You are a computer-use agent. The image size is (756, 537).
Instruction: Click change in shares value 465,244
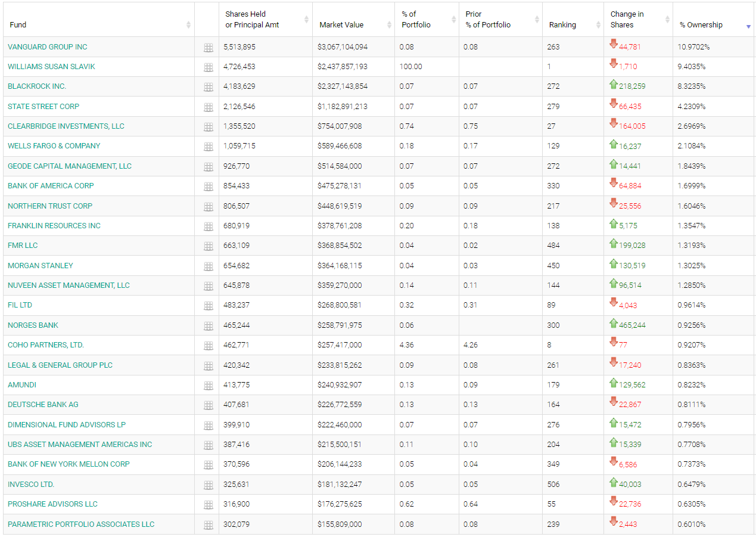tap(632, 325)
